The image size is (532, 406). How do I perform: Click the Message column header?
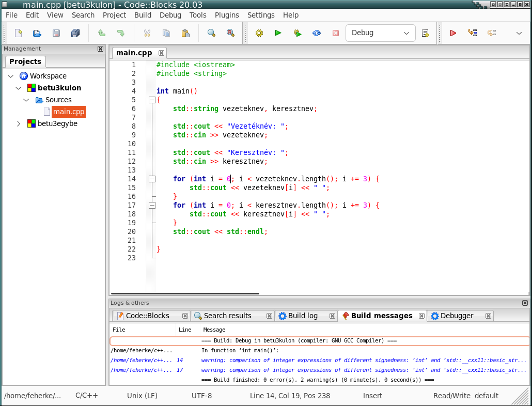pyautogui.click(x=214, y=330)
